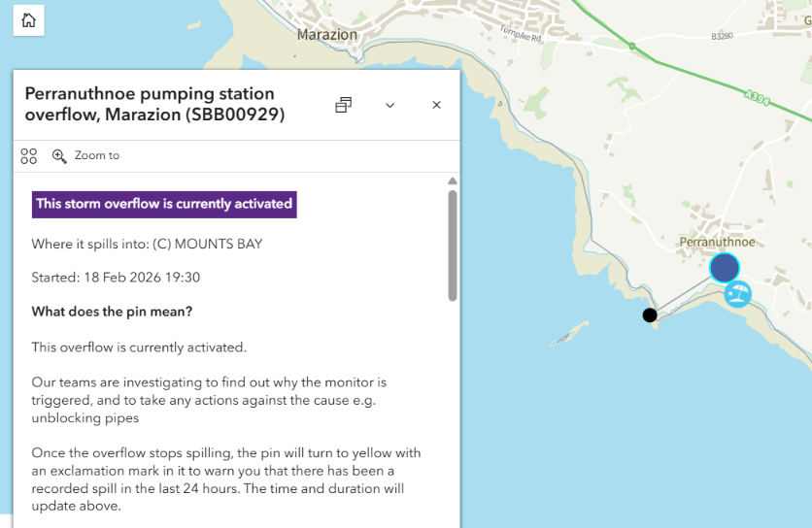Open the popup actions menu icon
Viewport: 812px width, 528px height.
[x=29, y=155]
